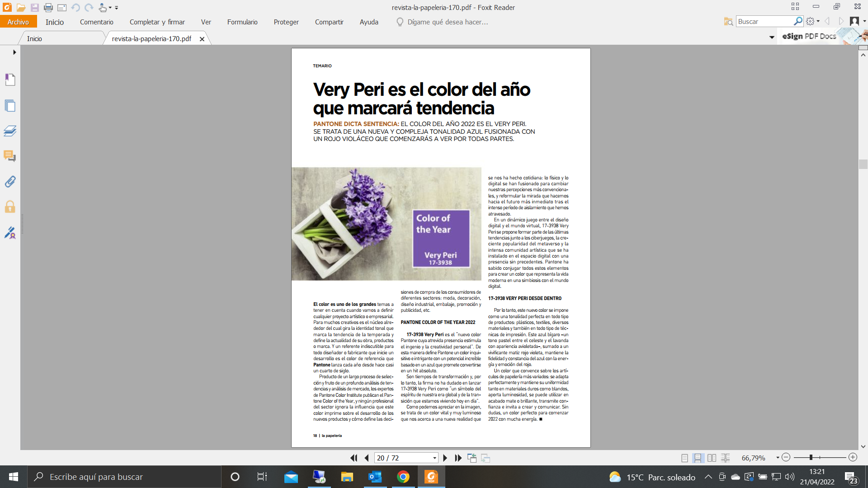Open the Ayuda ribbon tab

369,22
